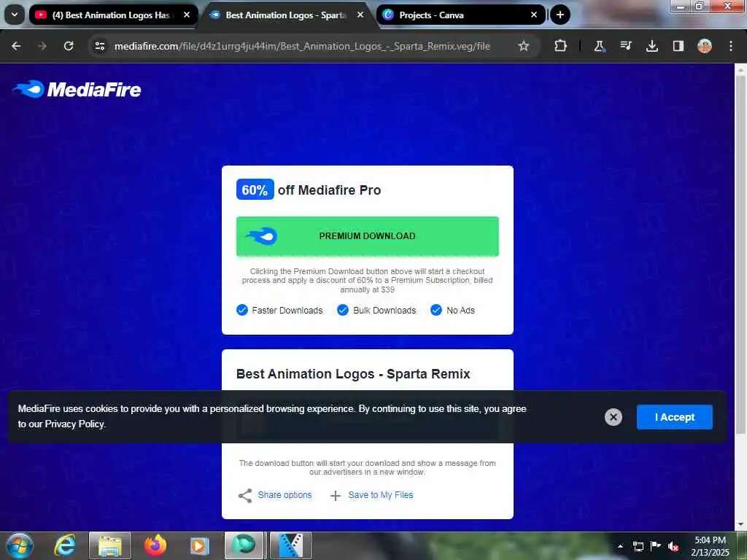Open a new browser tab

[x=560, y=15]
